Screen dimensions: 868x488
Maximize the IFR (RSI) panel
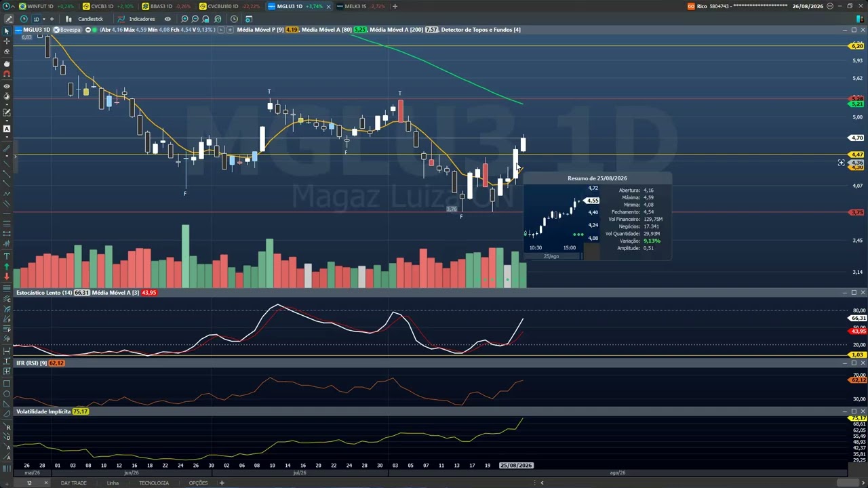tap(854, 363)
